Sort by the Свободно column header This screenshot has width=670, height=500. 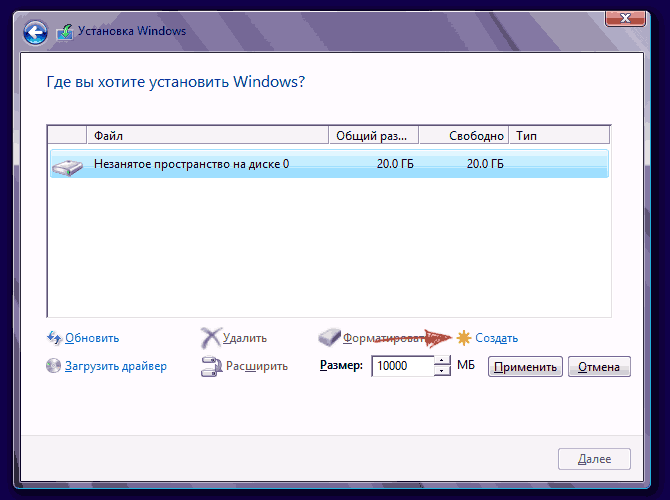(464, 135)
